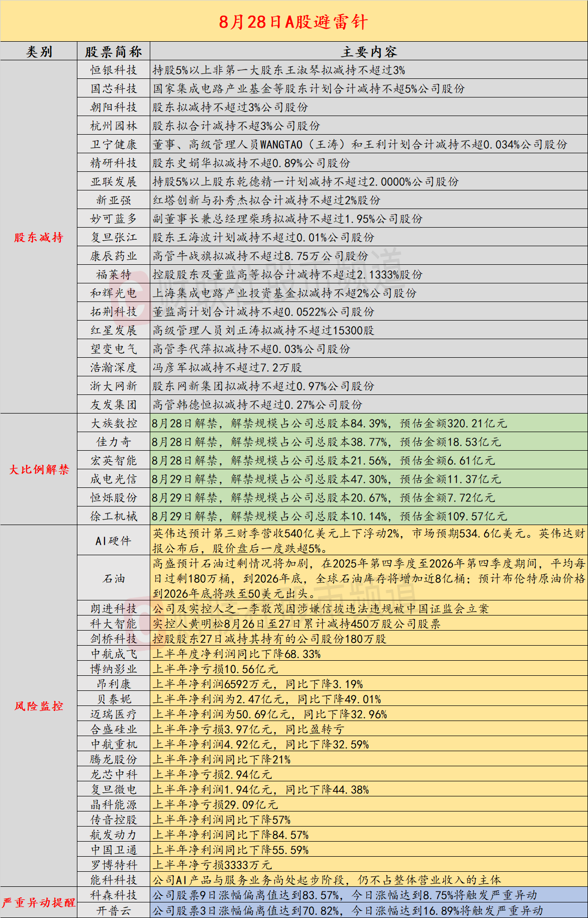Click stock name '妙可蓝多'
The image size is (588, 918).
click(114, 219)
